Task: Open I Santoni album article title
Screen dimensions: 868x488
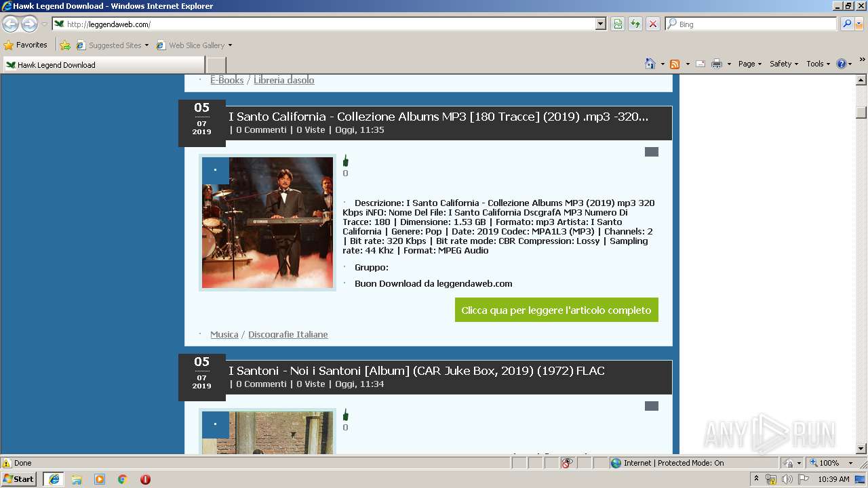Action: [416, 371]
